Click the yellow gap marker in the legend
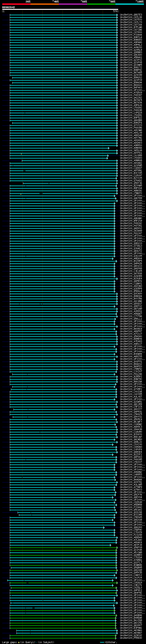This screenshot has height=644, width=146. point(19,642)
